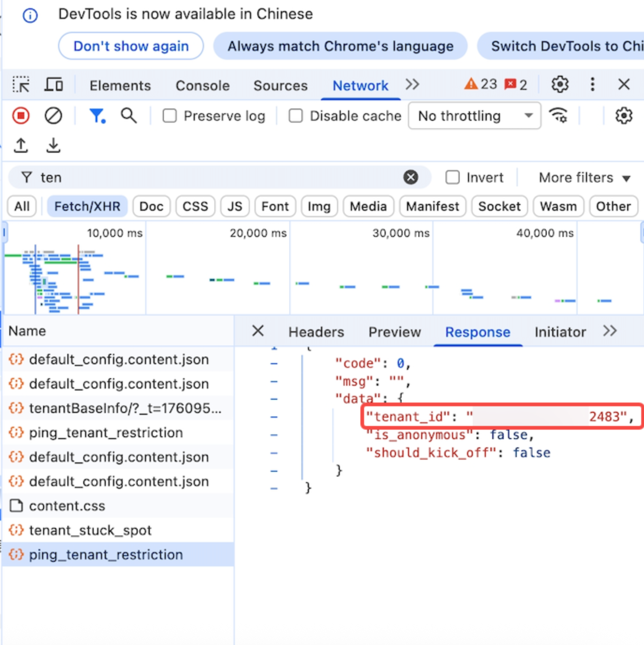
Task: Click the 20,000 ms timeline overview marker
Action: pyautogui.click(x=258, y=233)
